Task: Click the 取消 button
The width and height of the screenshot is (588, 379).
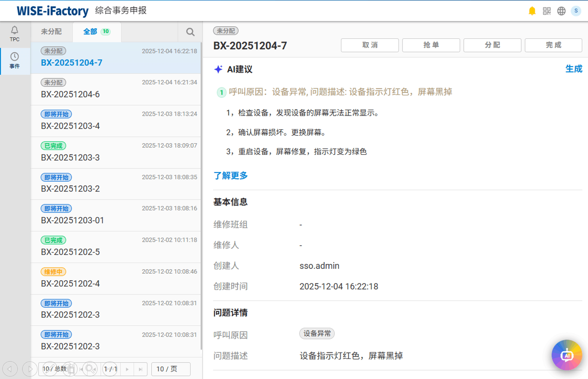Action: click(x=370, y=45)
